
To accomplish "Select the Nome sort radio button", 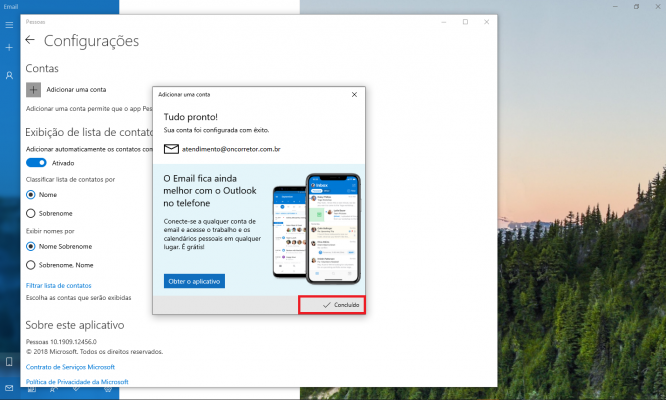I will click(x=31, y=194).
